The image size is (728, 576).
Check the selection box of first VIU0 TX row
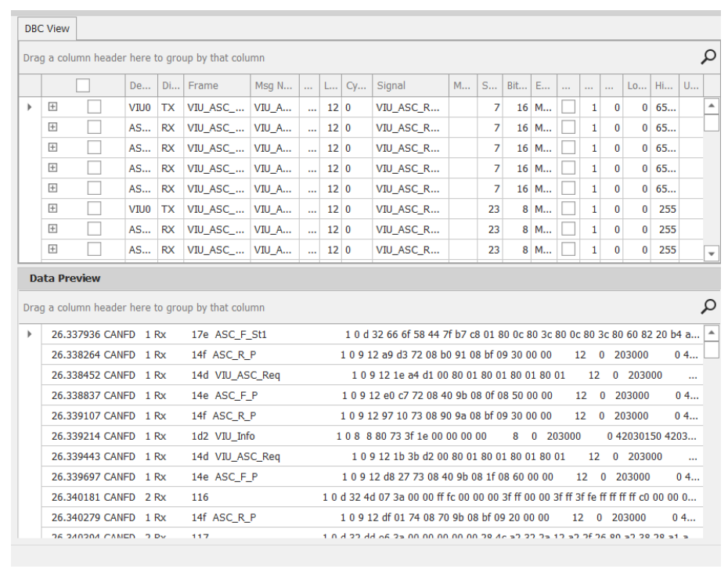(x=94, y=107)
